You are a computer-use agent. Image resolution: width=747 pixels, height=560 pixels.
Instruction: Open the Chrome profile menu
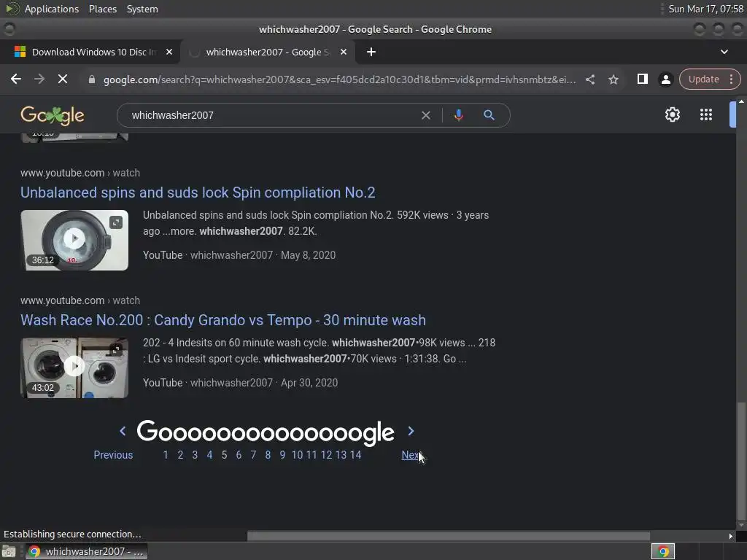point(665,79)
